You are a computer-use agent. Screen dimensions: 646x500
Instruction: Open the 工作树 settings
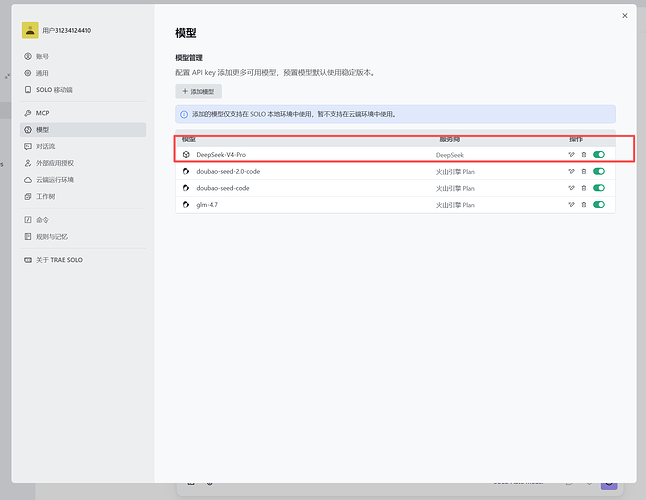[83, 196]
